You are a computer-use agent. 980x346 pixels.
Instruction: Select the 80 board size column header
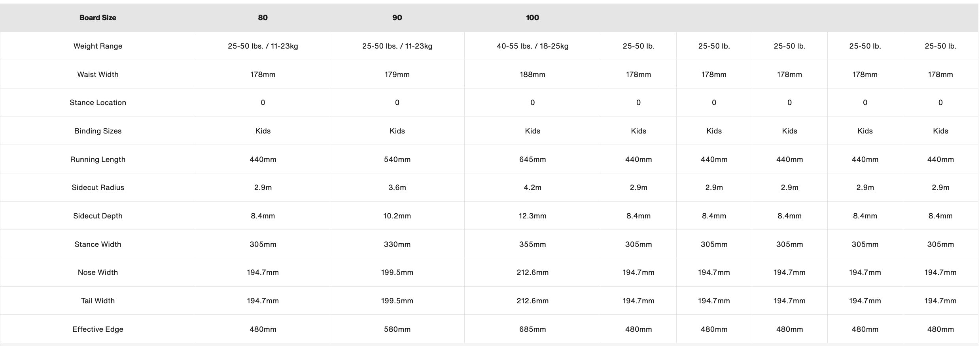tap(263, 18)
